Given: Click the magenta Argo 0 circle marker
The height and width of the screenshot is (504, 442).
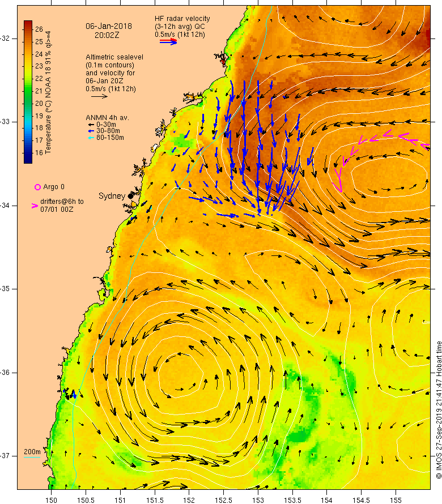Looking at the screenshot, I should coord(37,187).
